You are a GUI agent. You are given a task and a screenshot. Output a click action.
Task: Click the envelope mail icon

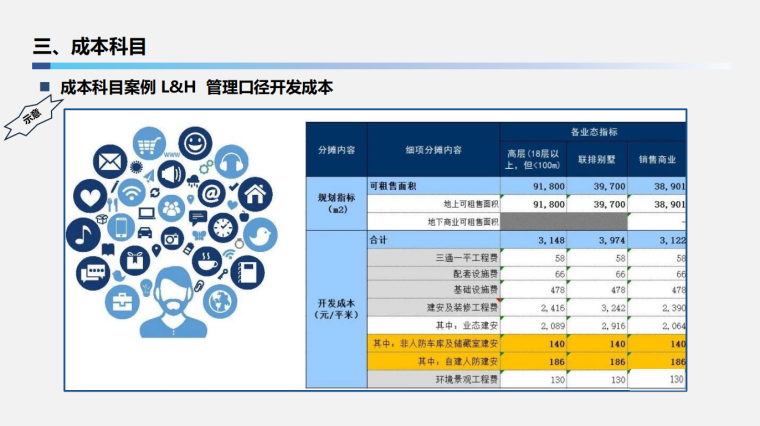(x=109, y=161)
